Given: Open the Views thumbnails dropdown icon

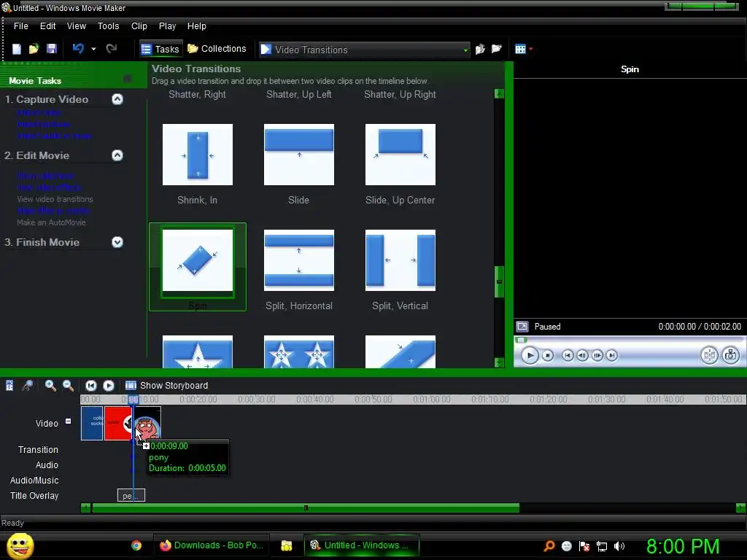Looking at the screenshot, I should pos(524,49).
